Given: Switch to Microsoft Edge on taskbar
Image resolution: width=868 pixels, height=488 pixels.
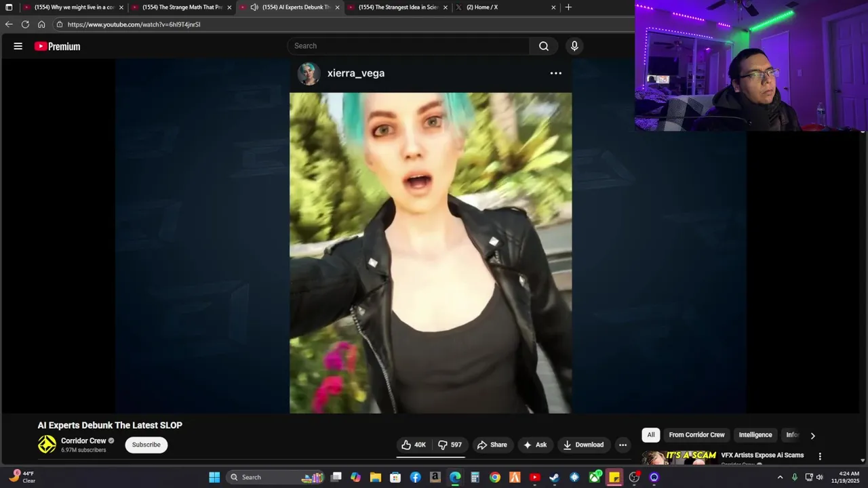Looking at the screenshot, I should click(x=455, y=477).
